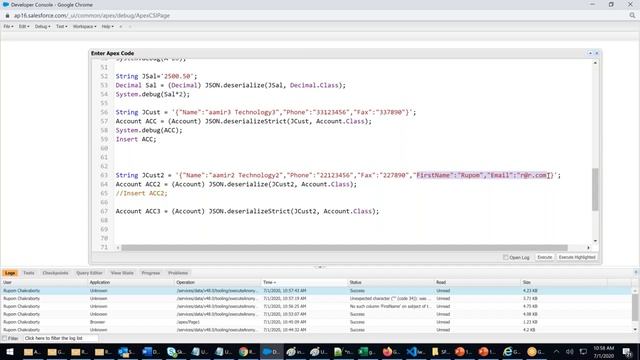Click the code editor horizontal scrollbar
640x360 pixels.
344,248
